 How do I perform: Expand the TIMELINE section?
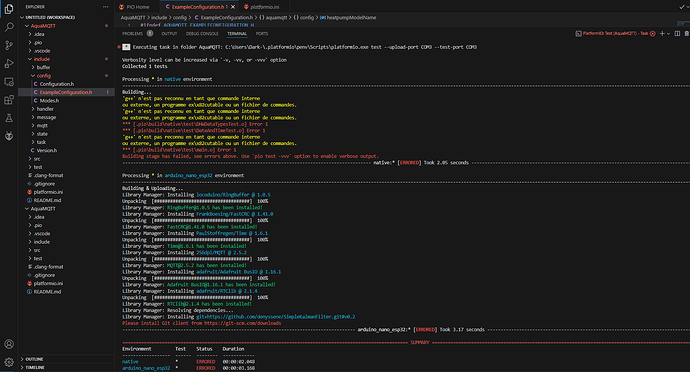pos(66,367)
